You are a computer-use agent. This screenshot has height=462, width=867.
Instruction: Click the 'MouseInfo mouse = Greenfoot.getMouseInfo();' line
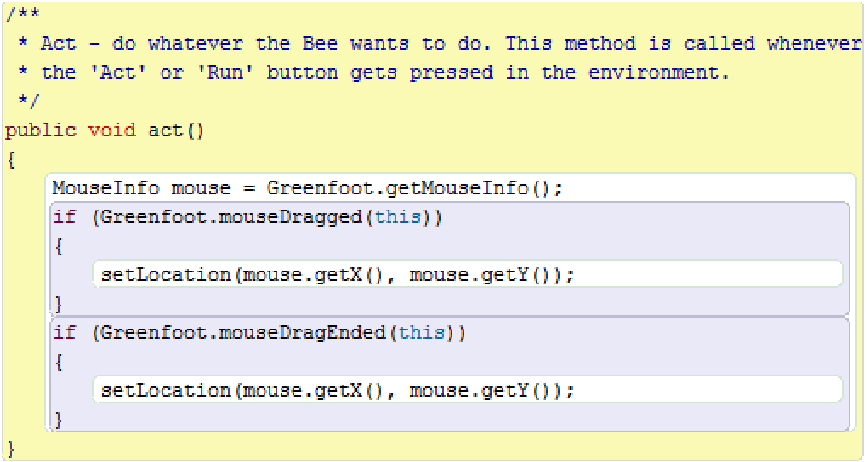[307, 188]
